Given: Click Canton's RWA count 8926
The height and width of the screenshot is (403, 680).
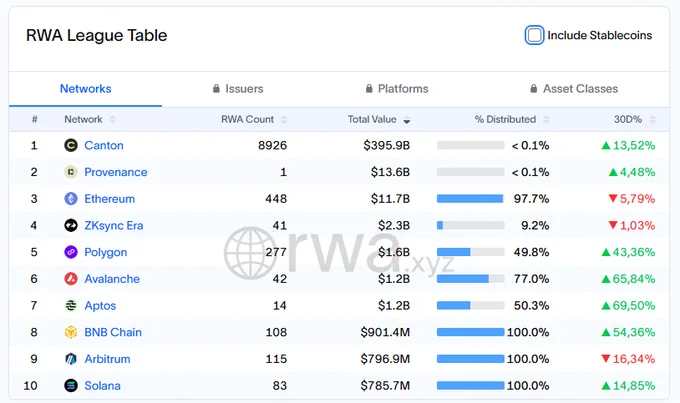Looking at the screenshot, I should coord(272,145).
